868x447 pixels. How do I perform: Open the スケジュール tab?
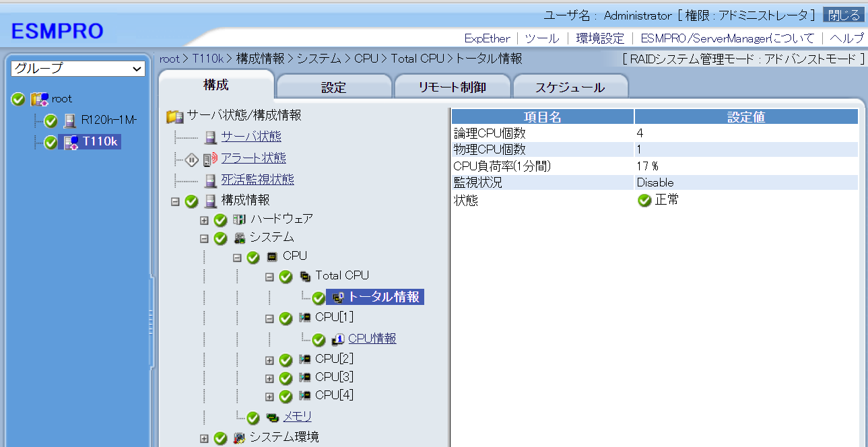click(x=570, y=88)
